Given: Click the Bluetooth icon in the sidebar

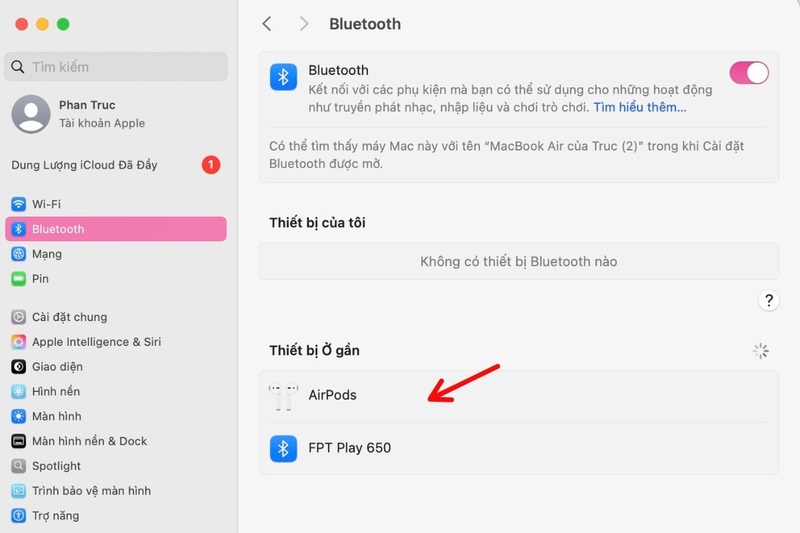Looking at the screenshot, I should 18,229.
